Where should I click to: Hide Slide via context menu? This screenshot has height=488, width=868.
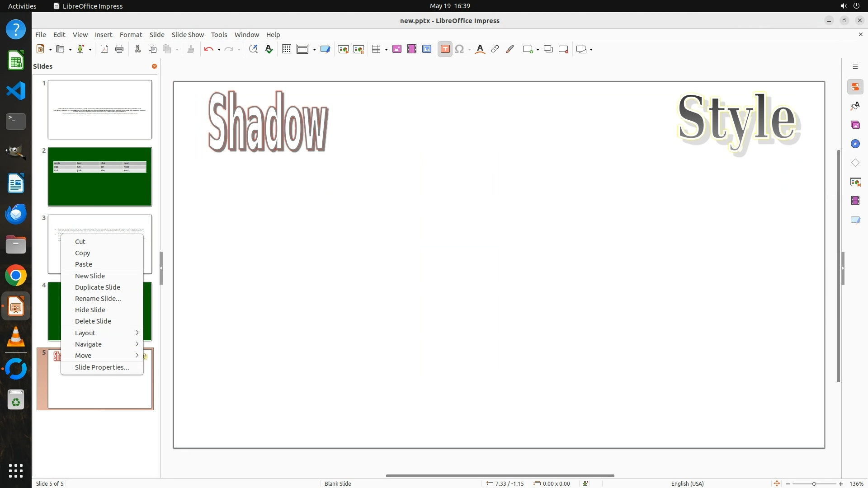click(x=90, y=310)
